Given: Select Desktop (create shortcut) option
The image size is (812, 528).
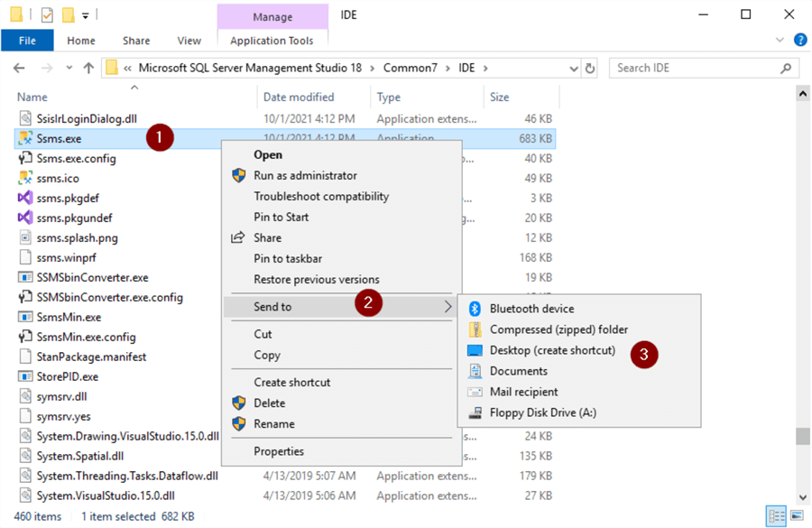Looking at the screenshot, I should (x=551, y=350).
